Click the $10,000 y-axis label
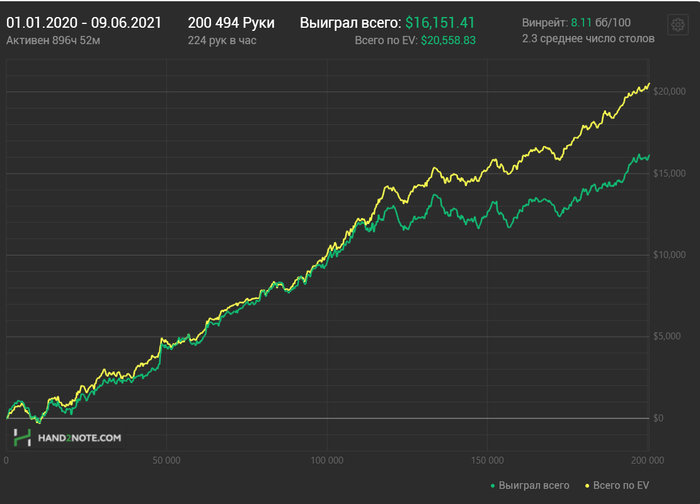700x504 pixels. point(669,255)
